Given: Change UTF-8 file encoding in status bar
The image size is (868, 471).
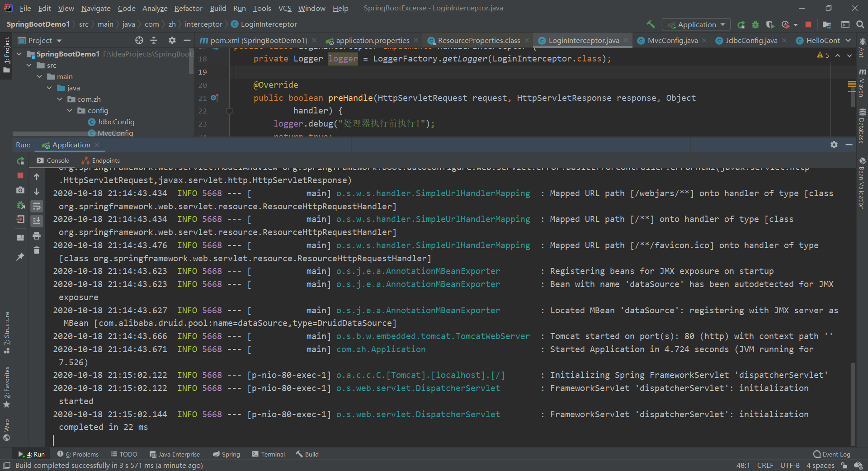Looking at the screenshot, I should pos(790,466).
